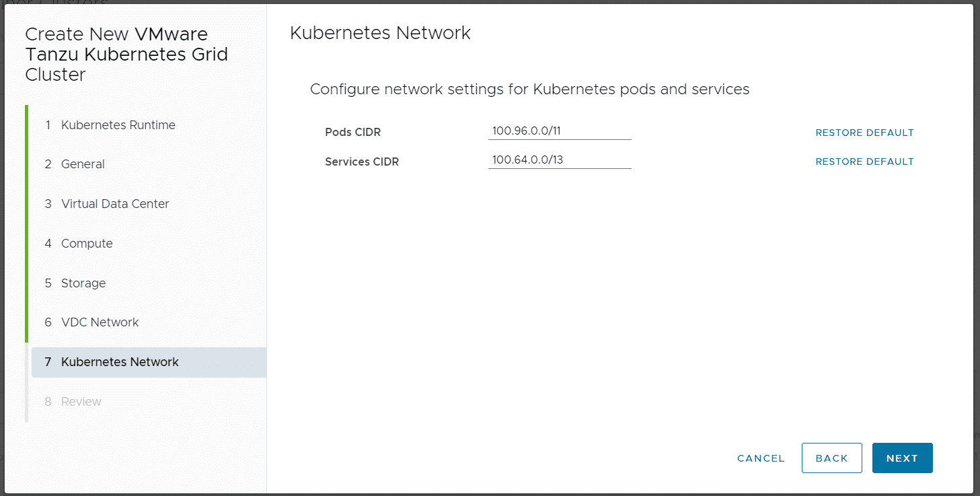Click the Kubernetes Network page heading
The image size is (980, 496).
(380, 33)
